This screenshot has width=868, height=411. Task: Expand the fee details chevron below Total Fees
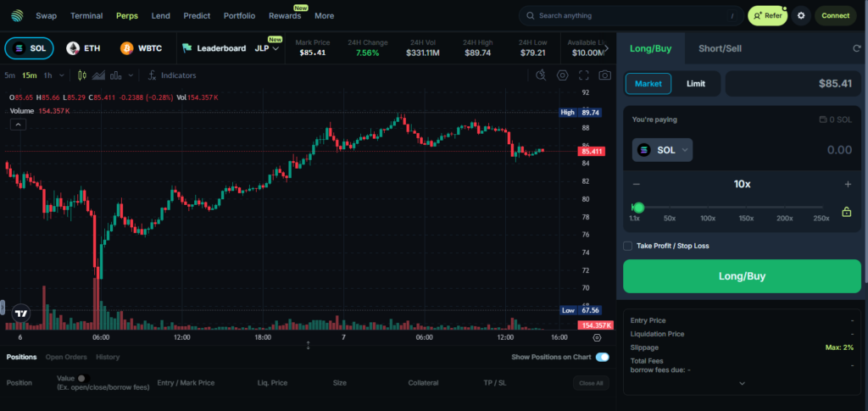pos(742,383)
